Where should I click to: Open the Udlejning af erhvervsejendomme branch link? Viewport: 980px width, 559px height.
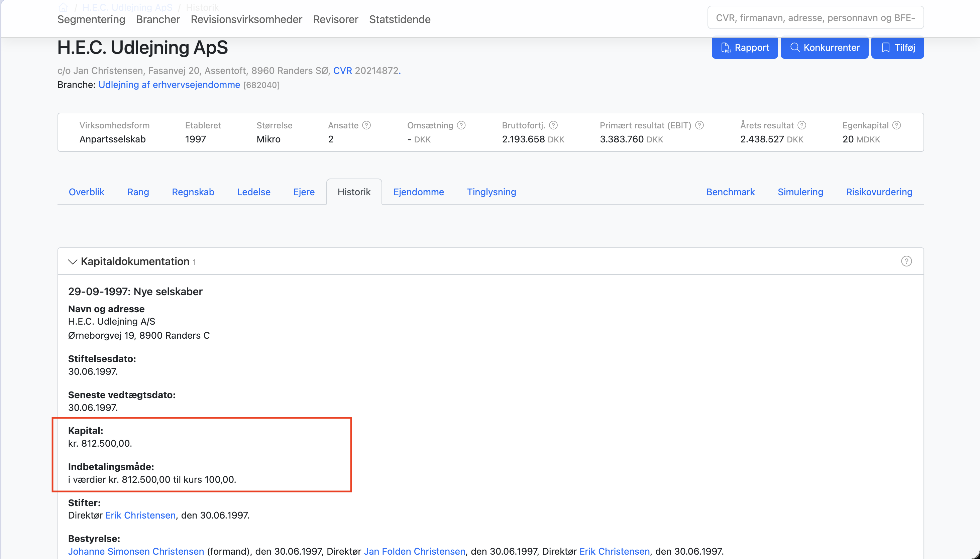click(169, 85)
